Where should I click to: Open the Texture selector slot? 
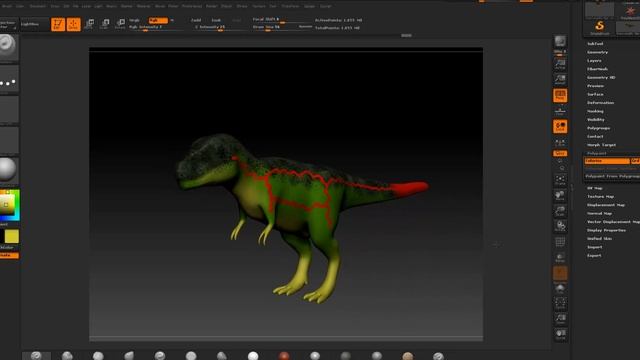(x=8, y=140)
